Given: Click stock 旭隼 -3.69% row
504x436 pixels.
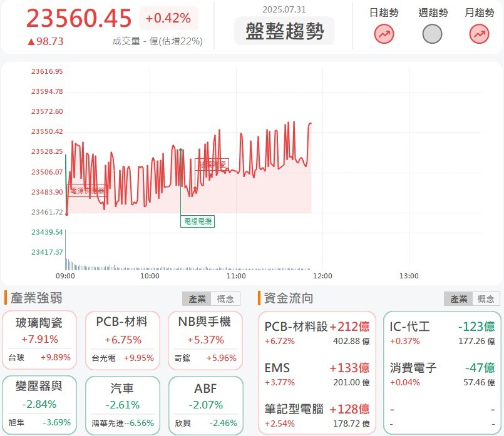Looking at the screenshot, I should pyautogui.click(x=39, y=422).
